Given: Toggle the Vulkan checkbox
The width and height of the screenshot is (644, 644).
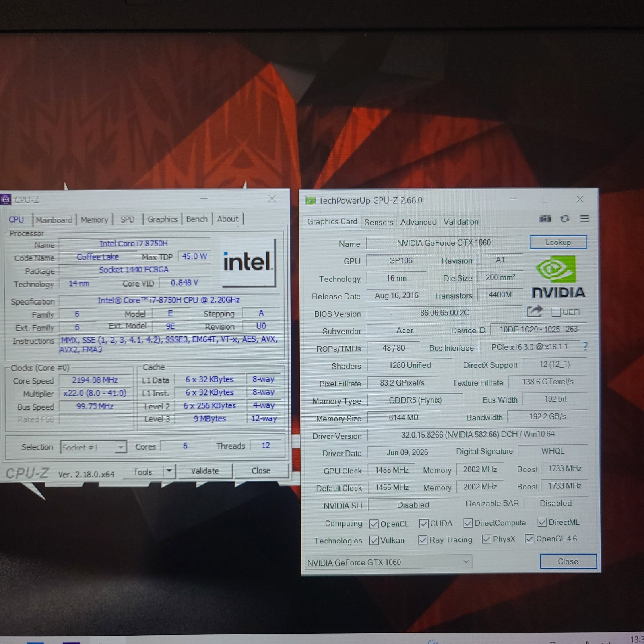Looking at the screenshot, I should (374, 540).
